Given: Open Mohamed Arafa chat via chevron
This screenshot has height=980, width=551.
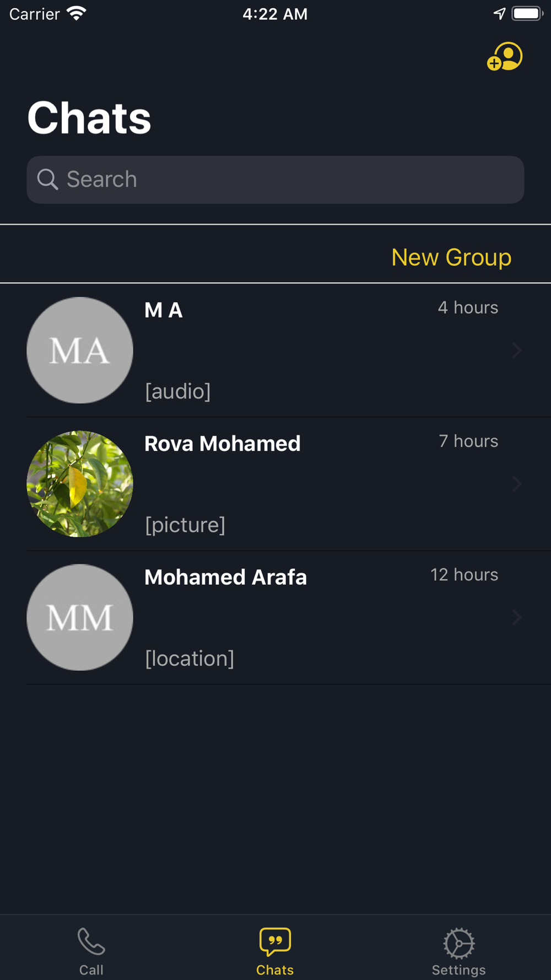Looking at the screenshot, I should (x=516, y=617).
